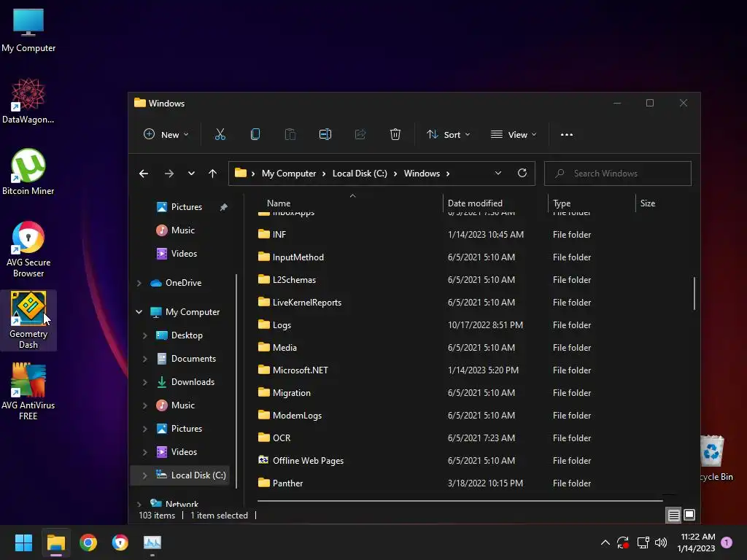
Task: Select pinned Pictures in quick access
Action: click(186, 206)
